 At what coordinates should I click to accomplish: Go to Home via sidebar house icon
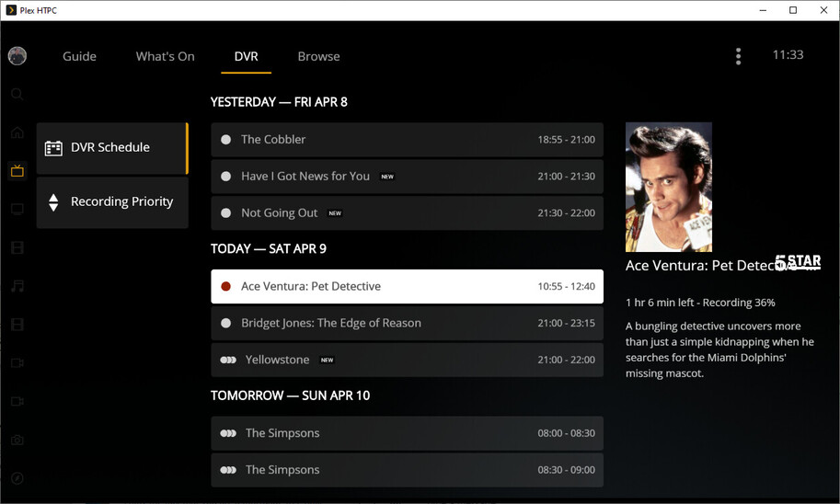[x=17, y=132]
